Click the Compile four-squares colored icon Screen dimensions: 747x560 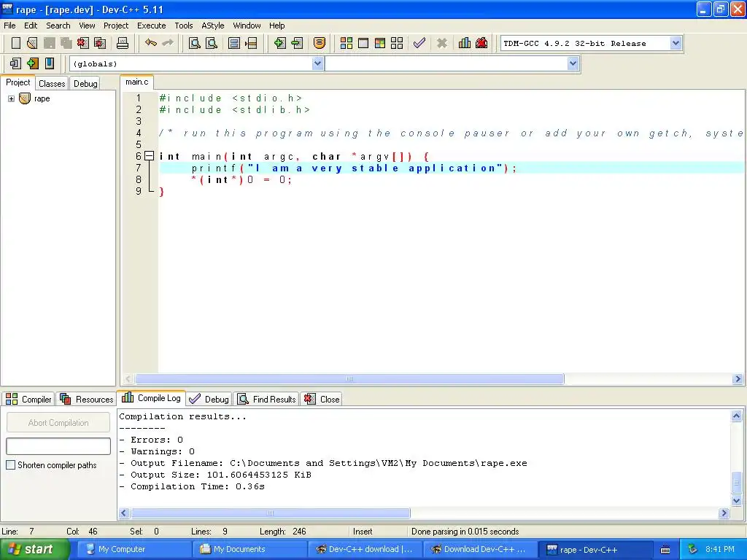tap(347, 43)
